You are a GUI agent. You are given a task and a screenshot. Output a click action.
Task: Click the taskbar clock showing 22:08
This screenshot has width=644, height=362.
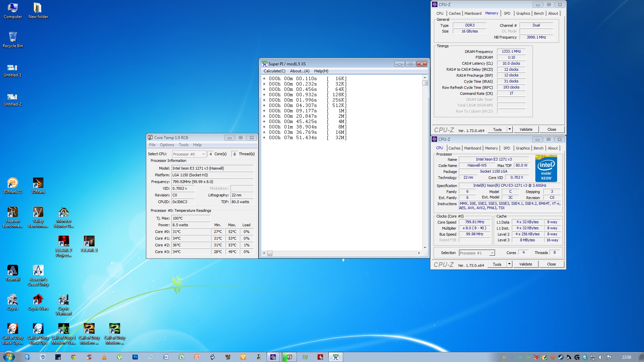click(x=626, y=357)
